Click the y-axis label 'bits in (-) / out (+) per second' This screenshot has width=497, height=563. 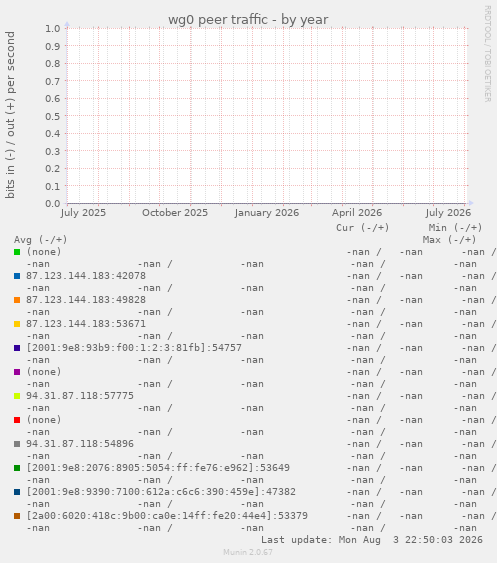pos(10,115)
